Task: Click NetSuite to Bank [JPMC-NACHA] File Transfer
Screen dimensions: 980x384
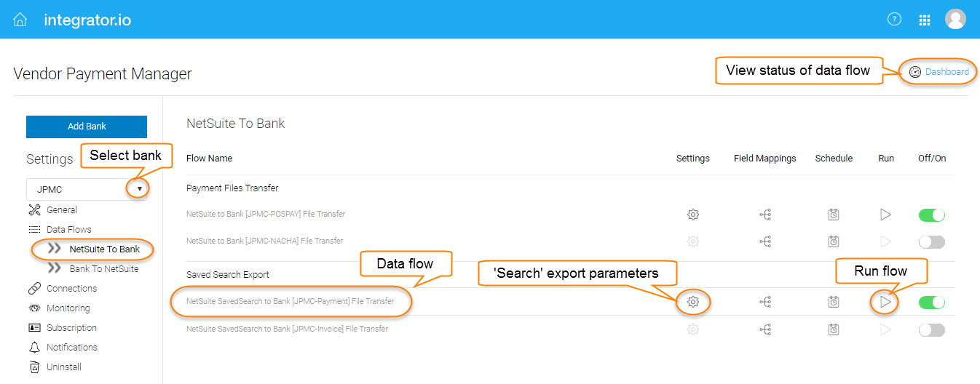Action: coord(265,241)
